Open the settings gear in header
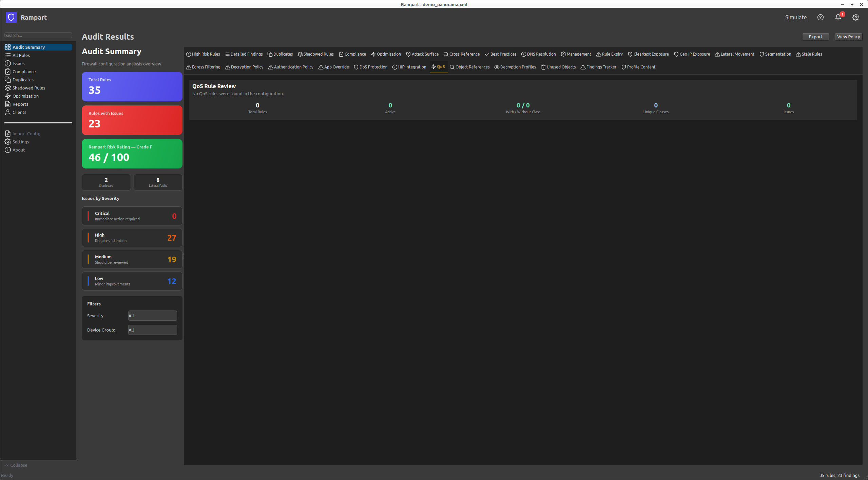Image resolution: width=868 pixels, height=480 pixels. click(x=856, y=17)
